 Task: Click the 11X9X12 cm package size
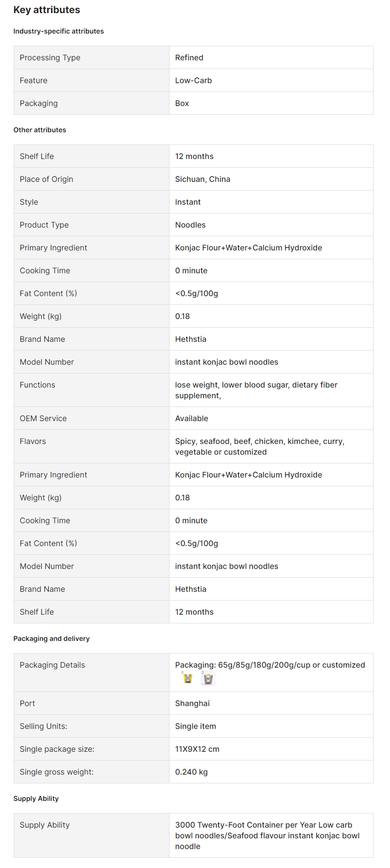198,749
